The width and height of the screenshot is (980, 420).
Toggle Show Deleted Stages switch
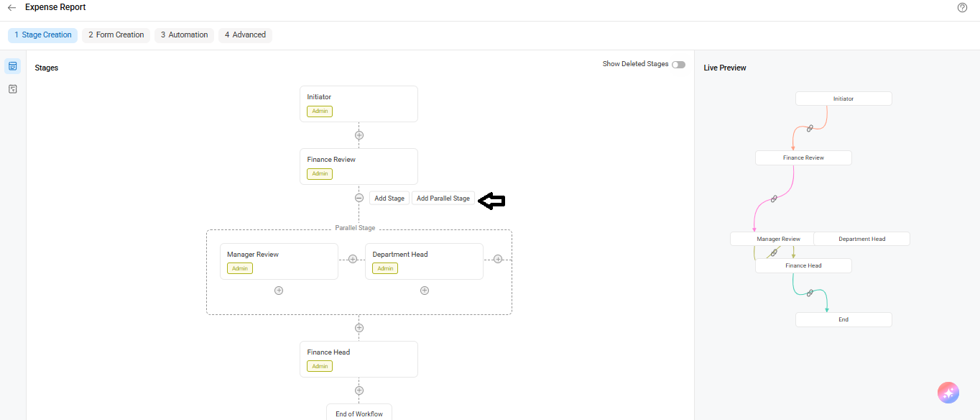(x=678, y=65)
